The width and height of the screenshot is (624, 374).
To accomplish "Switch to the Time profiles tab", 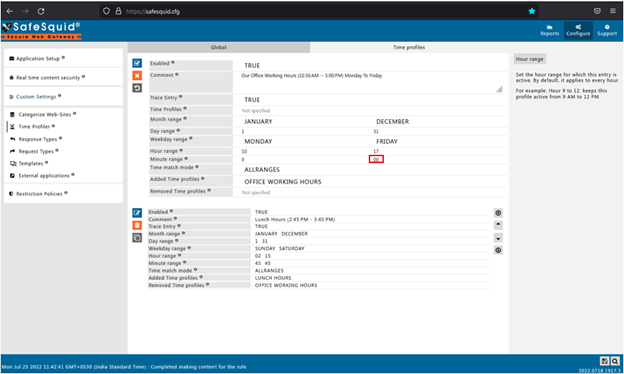I will click(x=409, y=47).
